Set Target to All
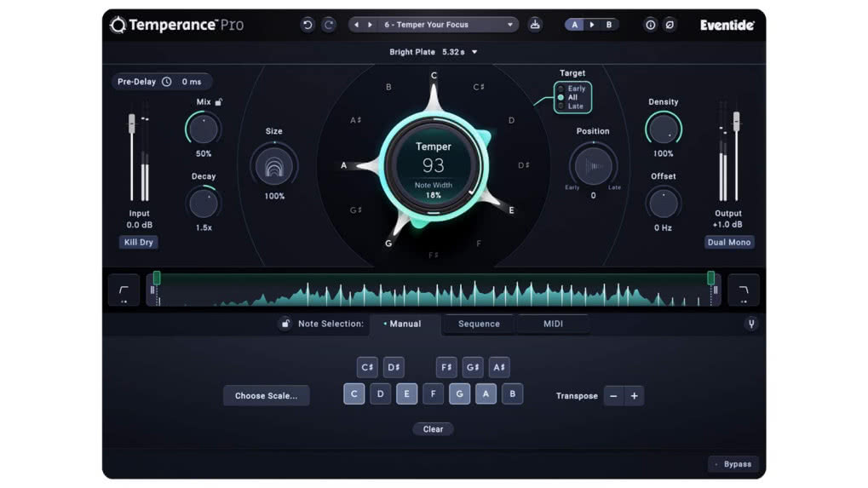868x488 pixels. [568, 97]
